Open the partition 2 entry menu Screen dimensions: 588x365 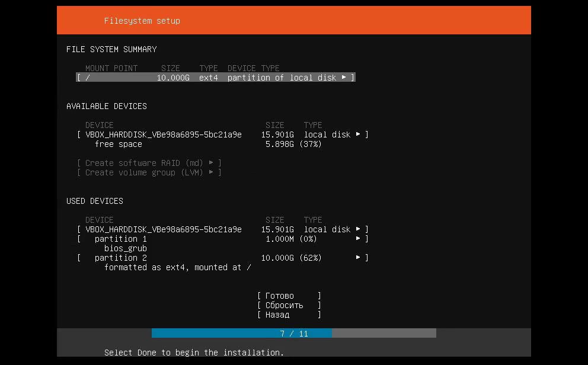pos(121,258)
